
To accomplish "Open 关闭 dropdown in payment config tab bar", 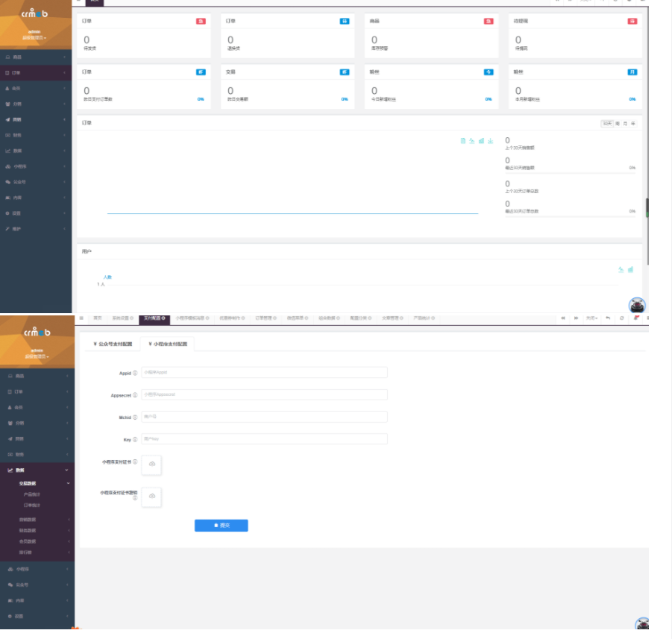I will point(591,318).
